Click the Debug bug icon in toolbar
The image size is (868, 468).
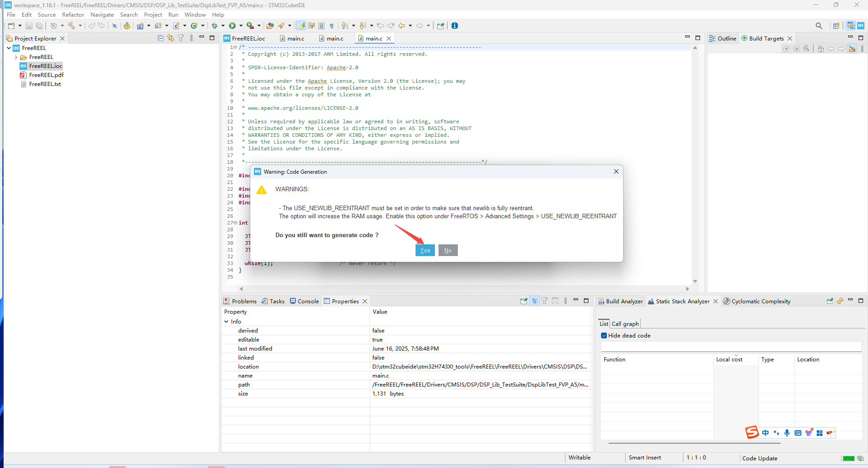pos(215,26)
